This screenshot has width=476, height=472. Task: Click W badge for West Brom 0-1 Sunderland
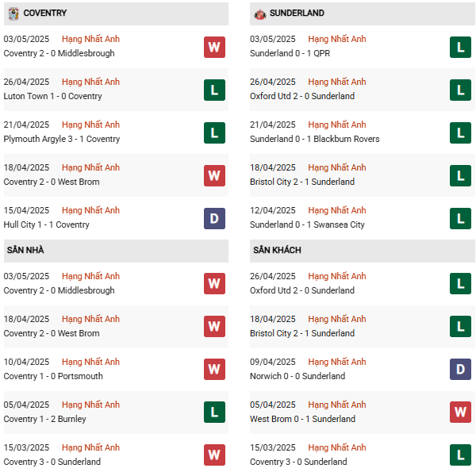tap(460, 413)
